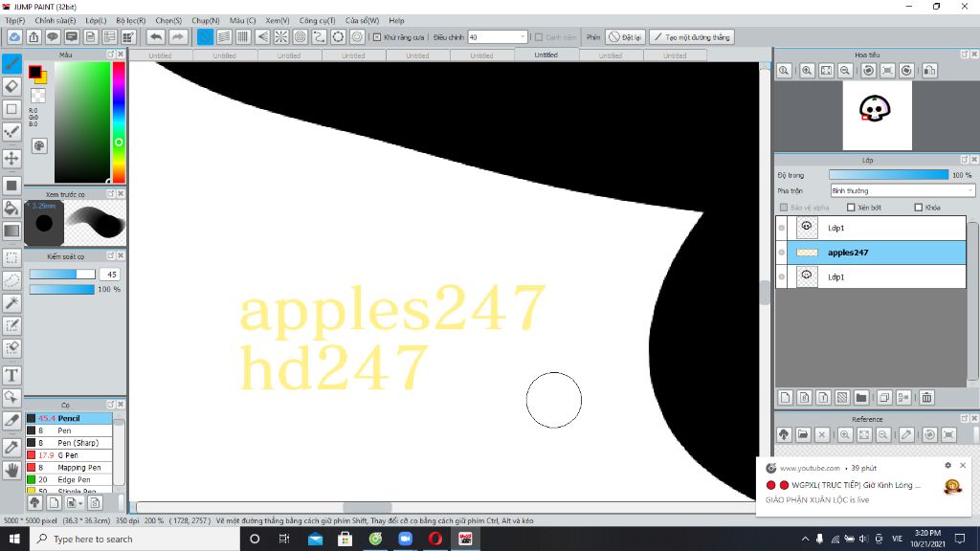980x551 pixels.
Task: Click the navigator preview thumbnail
Action: [877, 116]
